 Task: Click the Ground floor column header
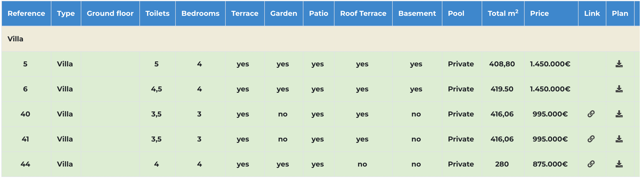(110, 13)
